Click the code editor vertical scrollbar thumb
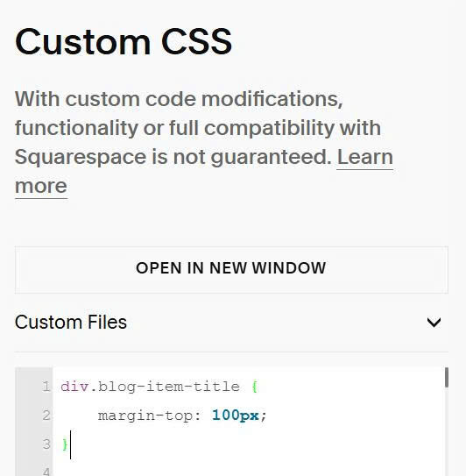 [x=446, y=377]
